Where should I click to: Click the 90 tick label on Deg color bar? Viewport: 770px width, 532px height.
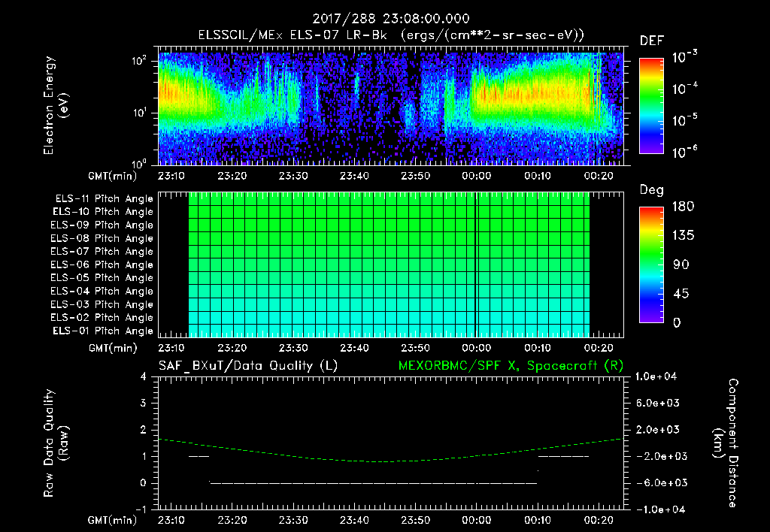click(681, 265)
